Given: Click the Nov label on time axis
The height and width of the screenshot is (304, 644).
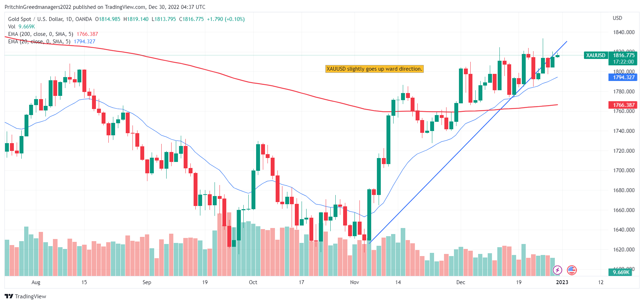Looking at the screenshot, I should [355, 282].
